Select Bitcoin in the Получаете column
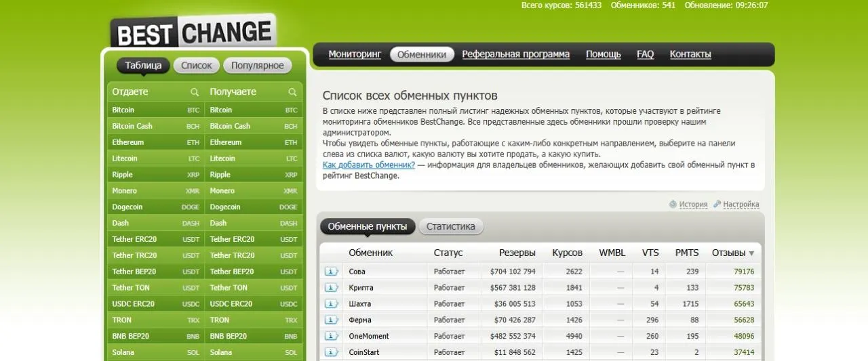868x361 pixels. 254,110
